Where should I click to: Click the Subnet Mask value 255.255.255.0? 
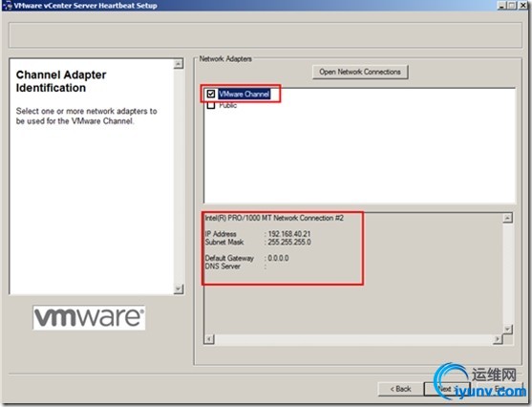coord(289,242)
